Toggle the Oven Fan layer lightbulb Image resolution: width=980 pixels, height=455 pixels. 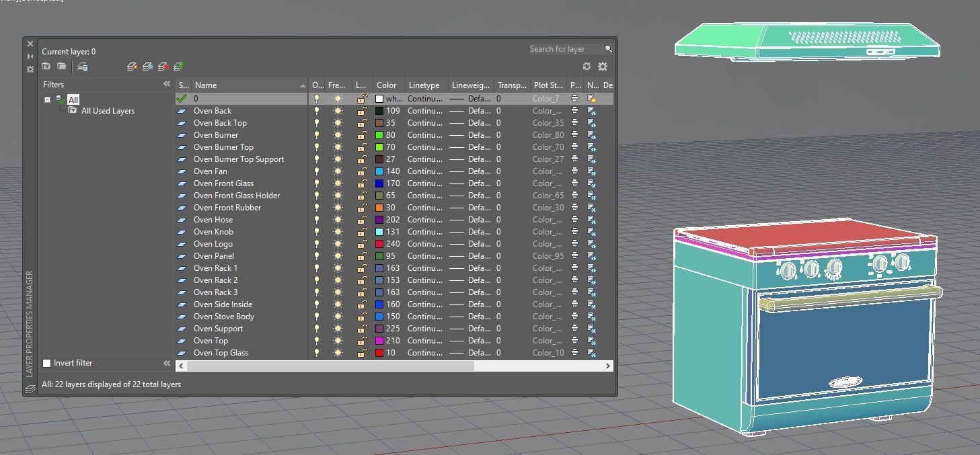click(317, 171)
